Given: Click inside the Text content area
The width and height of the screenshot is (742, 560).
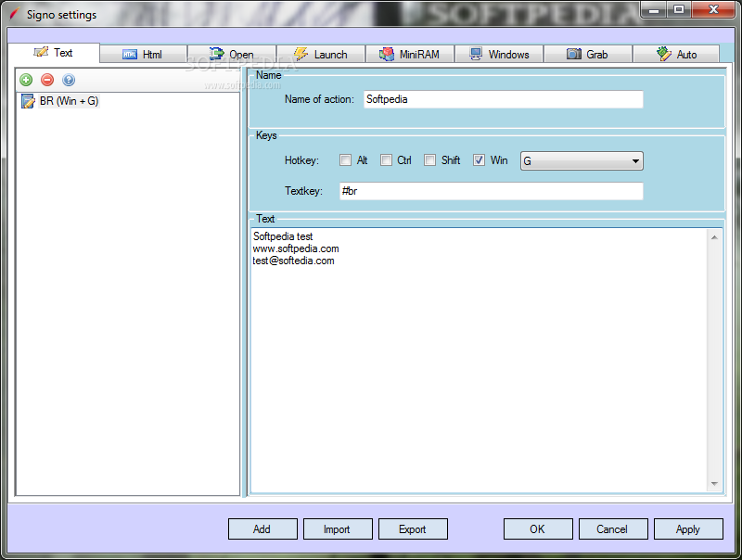Looking at the screenshot, I should click(479, 362).
